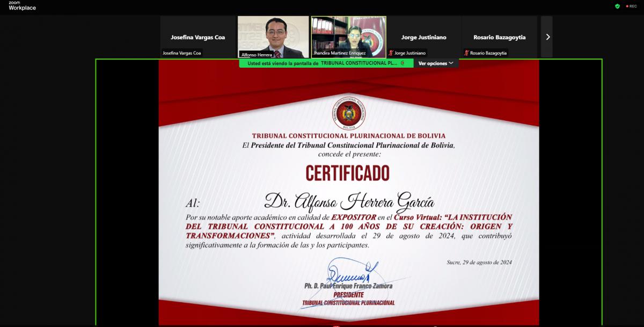Click the Alfonso Herrera name label
The image size is (644, 327).
[257, 54]
